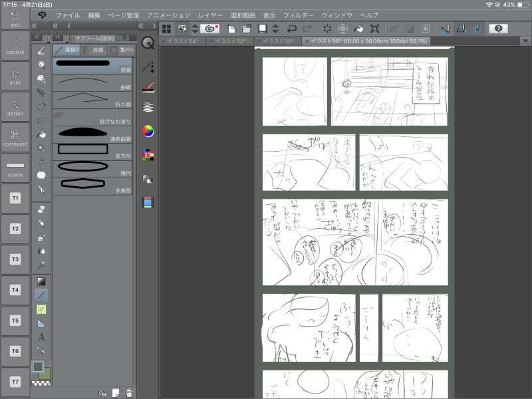The image size is (532, 399).
Task: Open the フィルター menu
Action: (x=297, y=15)
